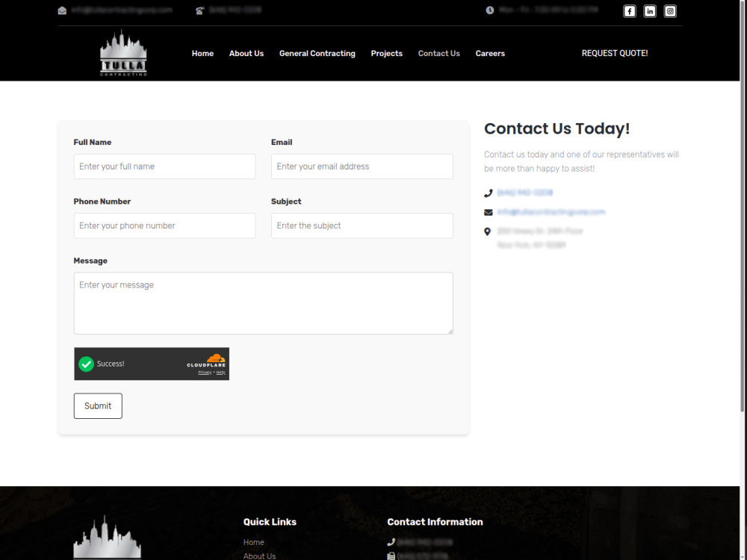Focus the Email input field
This screenshot has height=560, width=747.
[x=362, y=167]
